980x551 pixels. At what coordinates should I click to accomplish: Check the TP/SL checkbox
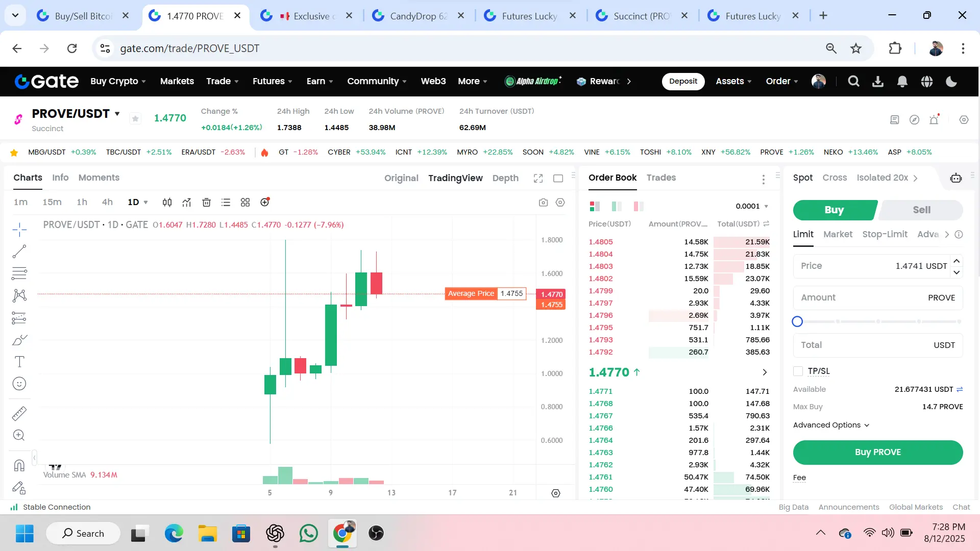click(798, 371)
